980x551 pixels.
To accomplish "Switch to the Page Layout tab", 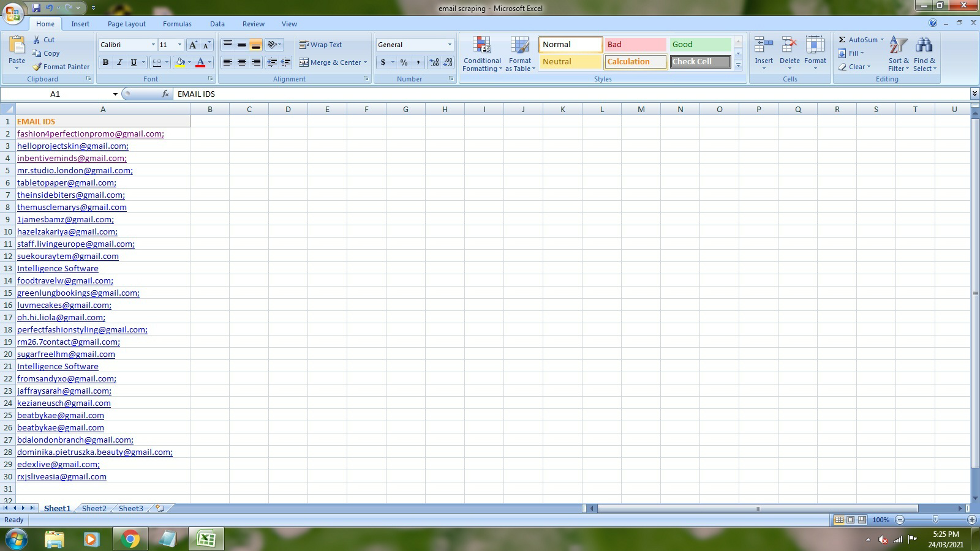I will (x=127, y=24).
